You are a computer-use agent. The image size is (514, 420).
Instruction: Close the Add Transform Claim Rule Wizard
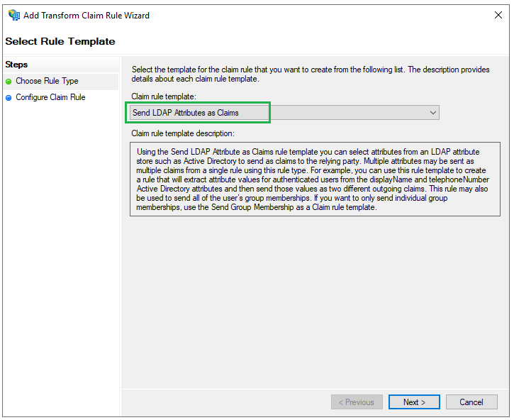(x=498, y=15)
